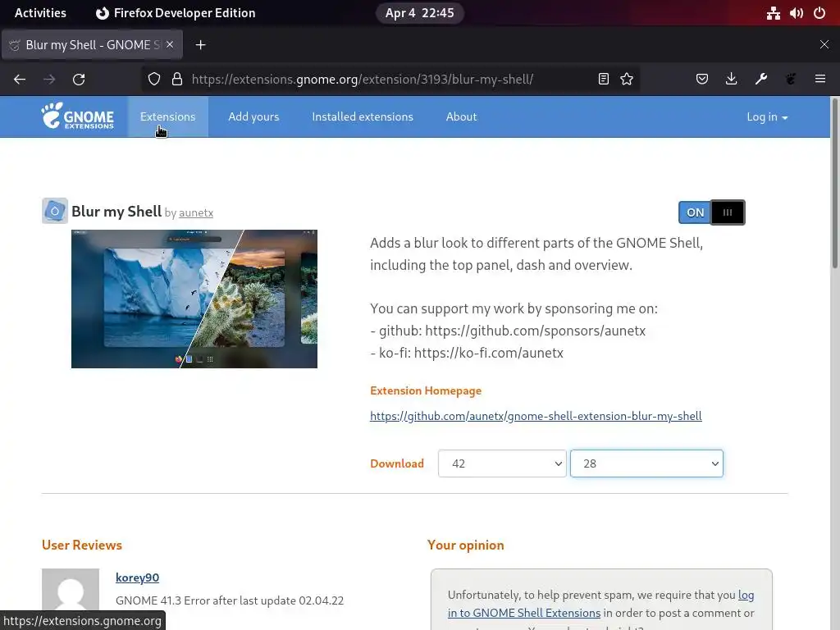Click the forward navigation arrow
840x630 pixels.
(49, 80)
